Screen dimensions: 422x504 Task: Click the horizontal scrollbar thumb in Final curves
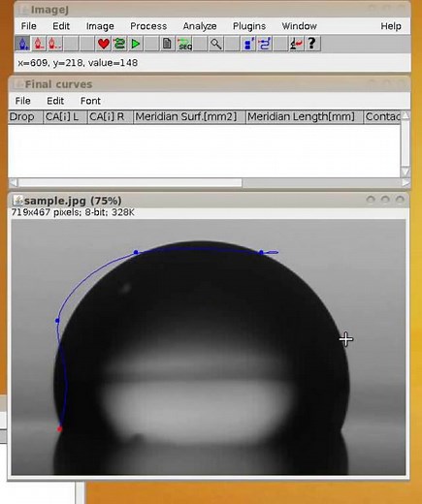[130, 183]
